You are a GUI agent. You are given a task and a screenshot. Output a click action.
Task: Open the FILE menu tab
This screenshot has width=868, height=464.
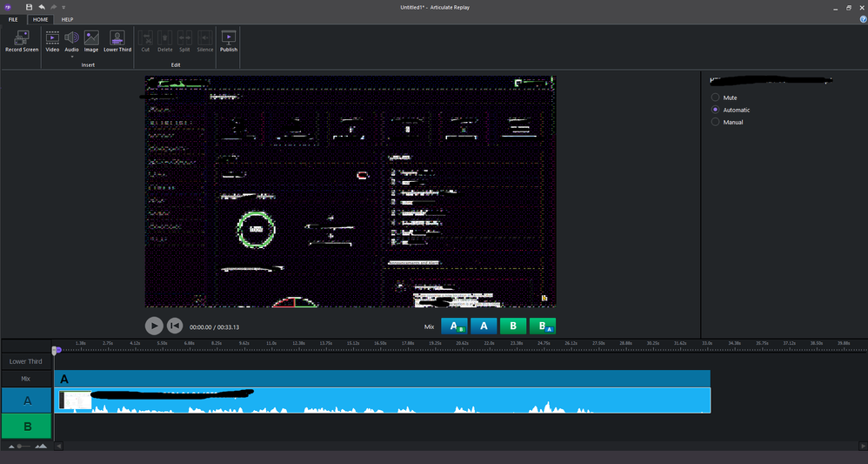[x=13, y=19]
